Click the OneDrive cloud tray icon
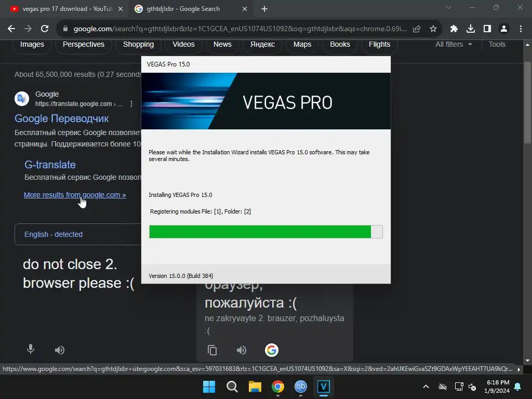This screenshot has width=532, height=399. pyautogui.click(x=443, y=387)
